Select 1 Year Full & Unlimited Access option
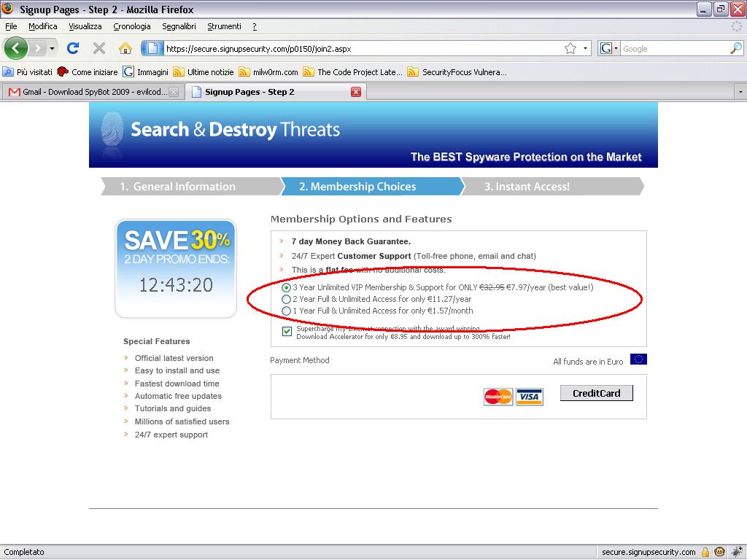 pos(286,311)
